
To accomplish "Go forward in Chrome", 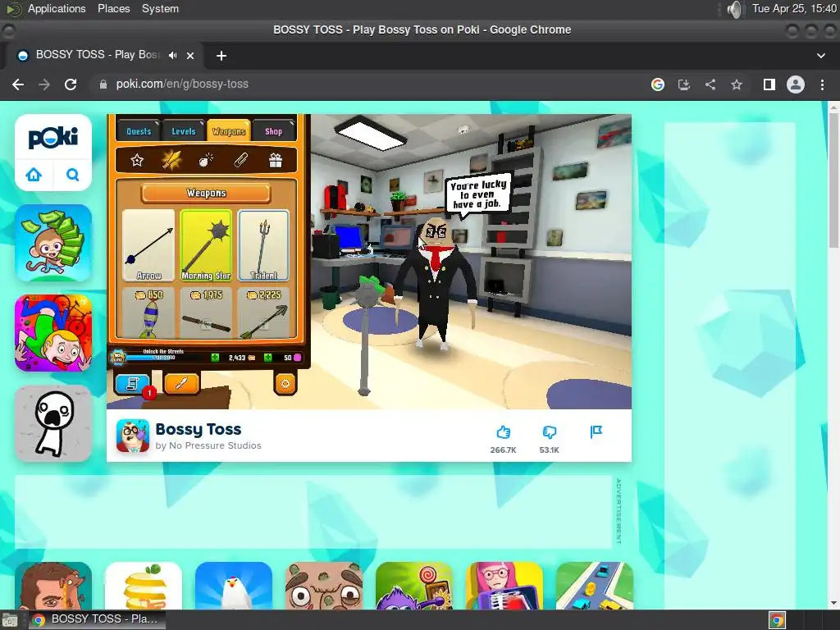I will click(44, 84).
